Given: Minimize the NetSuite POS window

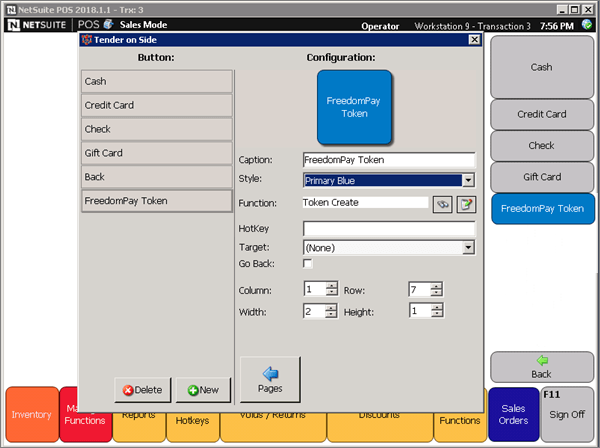Looking at the screenshot, I should (561, 10).
